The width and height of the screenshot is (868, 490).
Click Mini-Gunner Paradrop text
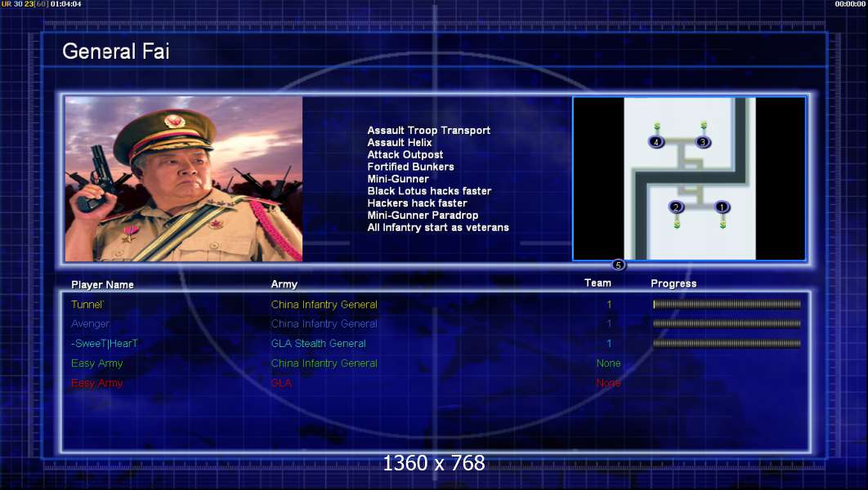(x=423, y=216)
